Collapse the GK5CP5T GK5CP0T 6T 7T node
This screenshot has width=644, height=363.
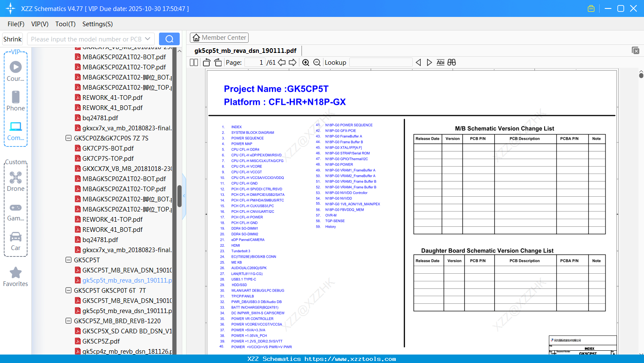tap(69, 291)
